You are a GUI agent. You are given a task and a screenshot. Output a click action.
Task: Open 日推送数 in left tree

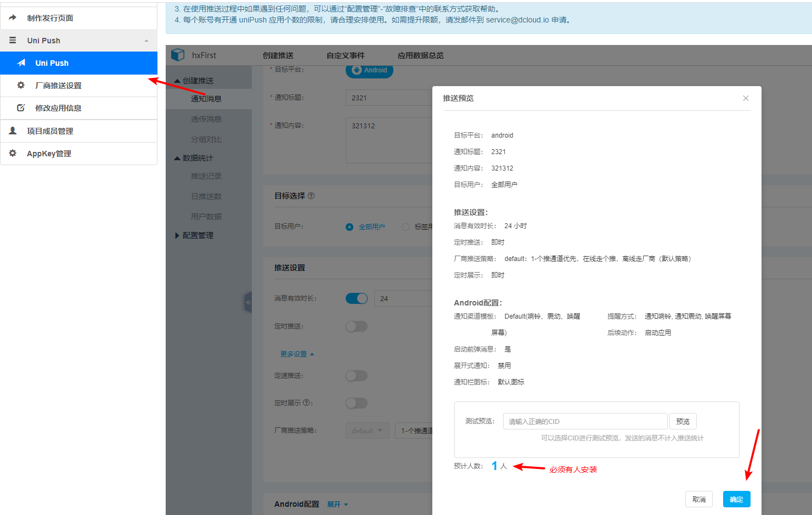pyautogui.click(x=206, y=196)
